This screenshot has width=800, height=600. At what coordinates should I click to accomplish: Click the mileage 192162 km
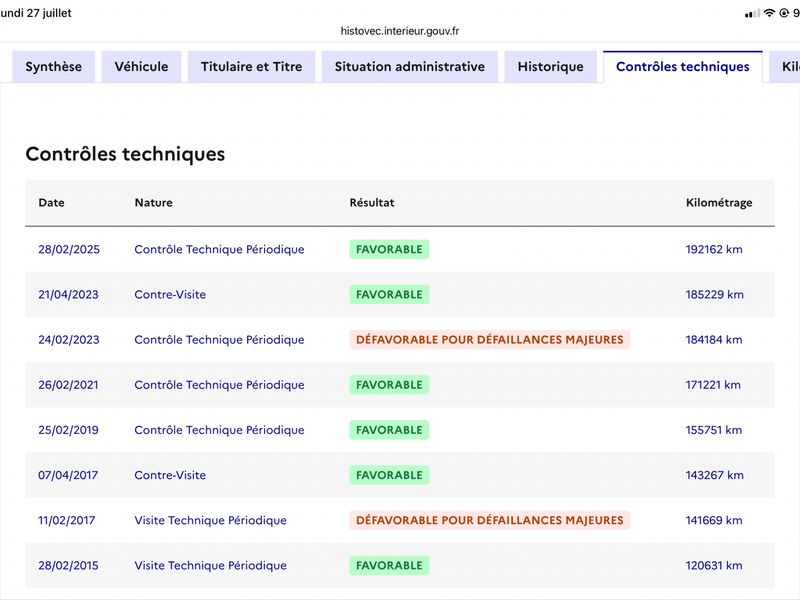click(714, 249)
